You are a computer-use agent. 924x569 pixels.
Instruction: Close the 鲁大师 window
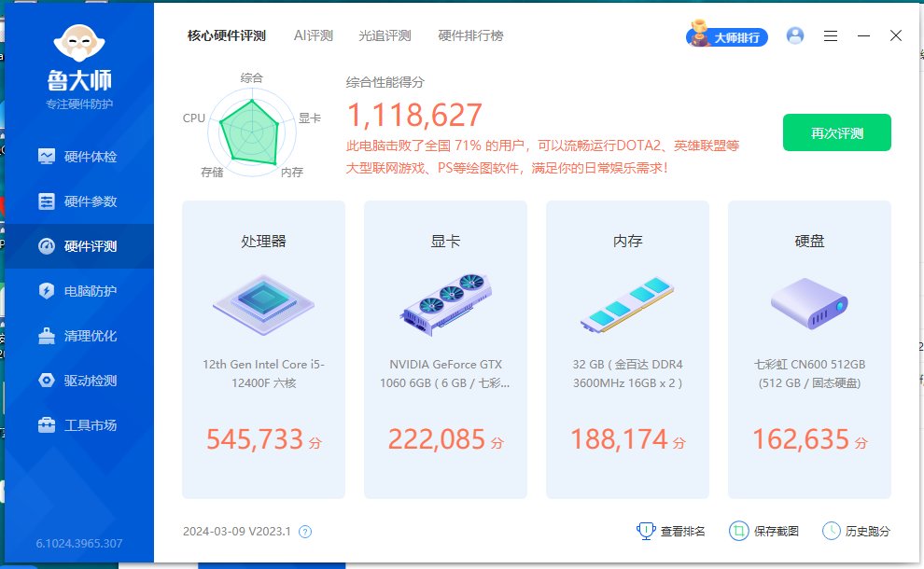[x=896, y=36]
